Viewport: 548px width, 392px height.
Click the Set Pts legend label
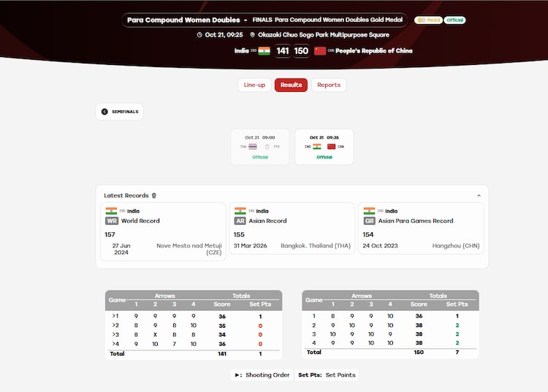click(x=310, y=375)
